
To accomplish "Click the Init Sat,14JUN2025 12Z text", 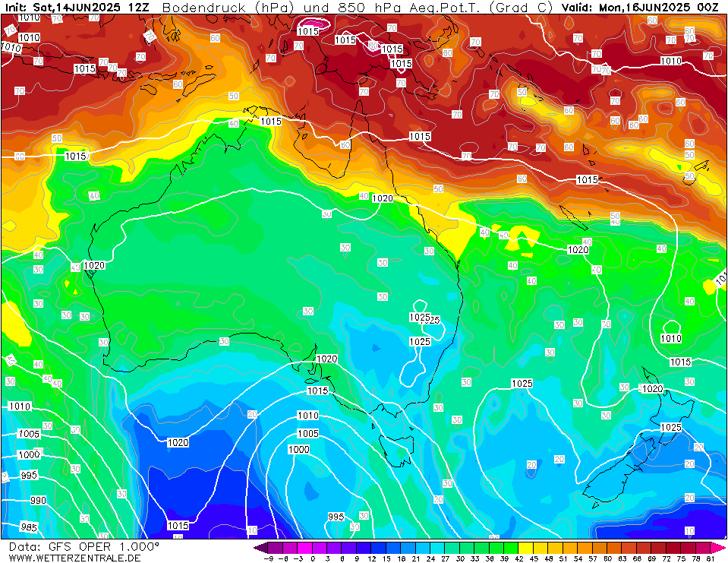I will pyautogui.click(x=76, y=8).
